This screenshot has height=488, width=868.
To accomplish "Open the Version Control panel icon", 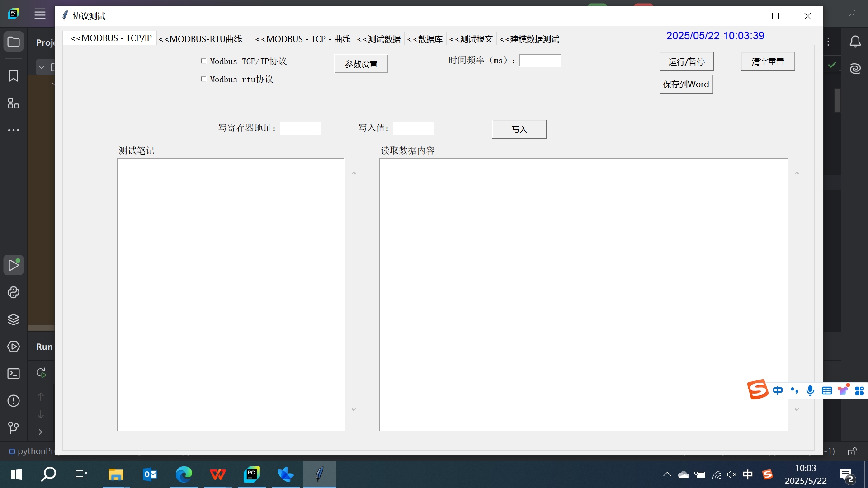I will click(x=14, y=428).
